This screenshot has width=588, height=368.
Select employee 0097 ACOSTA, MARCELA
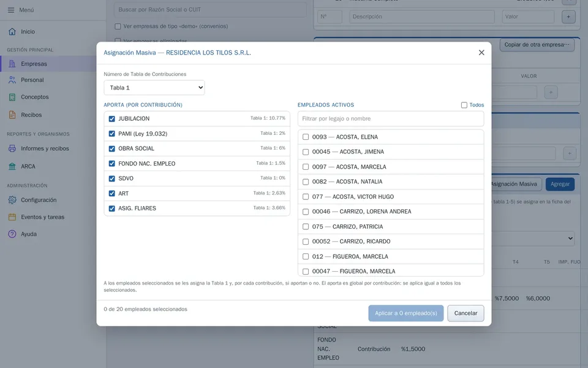click(x=306, y=167)
